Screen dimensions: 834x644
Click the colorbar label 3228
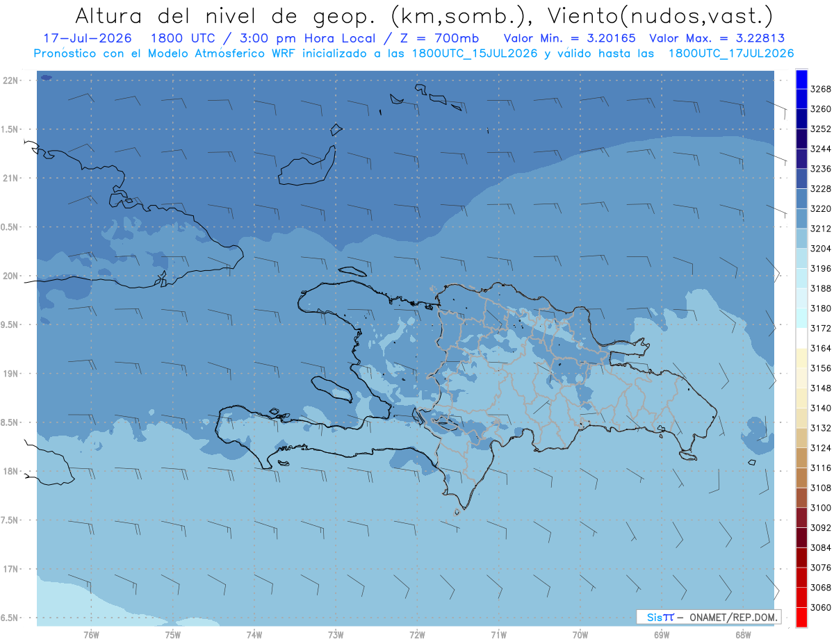[821, 189]
